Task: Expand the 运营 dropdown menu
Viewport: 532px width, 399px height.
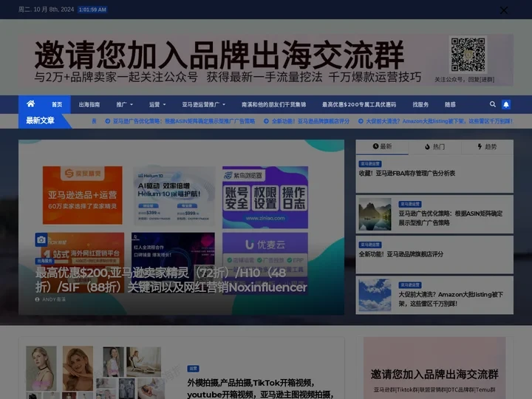Action: click(x=157, y=104)
